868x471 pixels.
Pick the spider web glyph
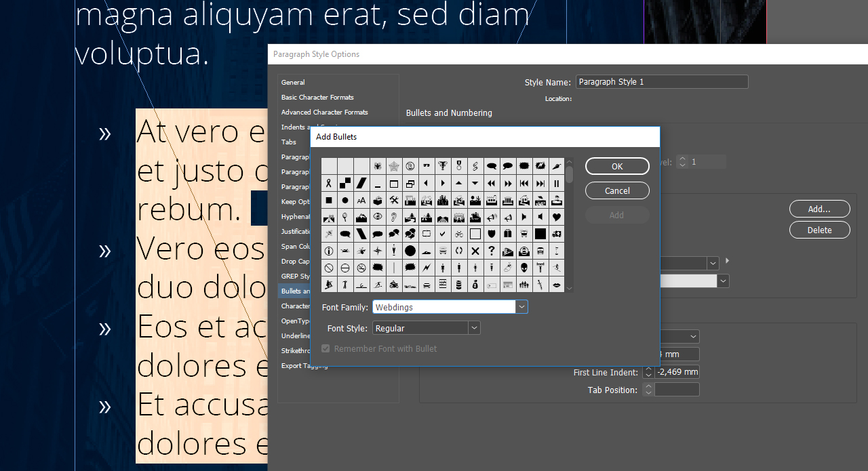[394, 166]
